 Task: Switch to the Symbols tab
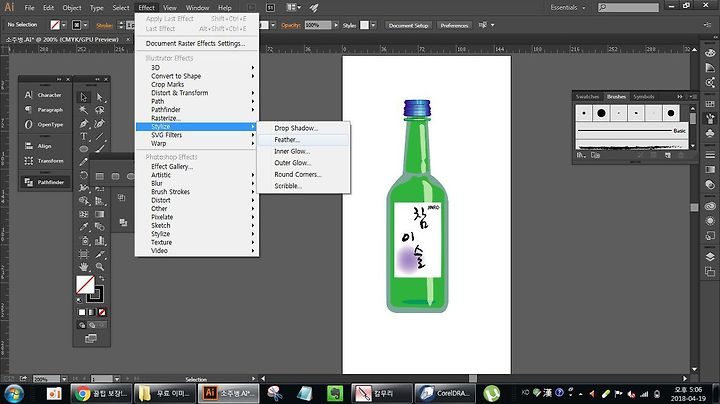(644, 96)
